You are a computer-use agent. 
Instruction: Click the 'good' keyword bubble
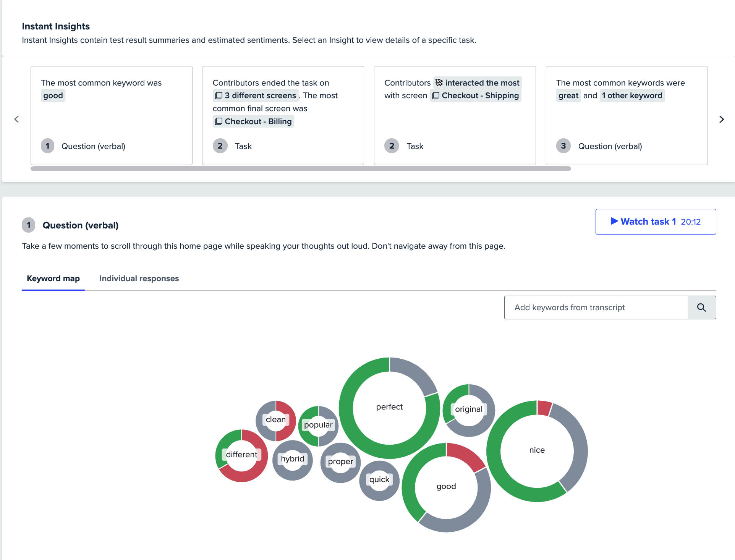(x=446, y=487)
